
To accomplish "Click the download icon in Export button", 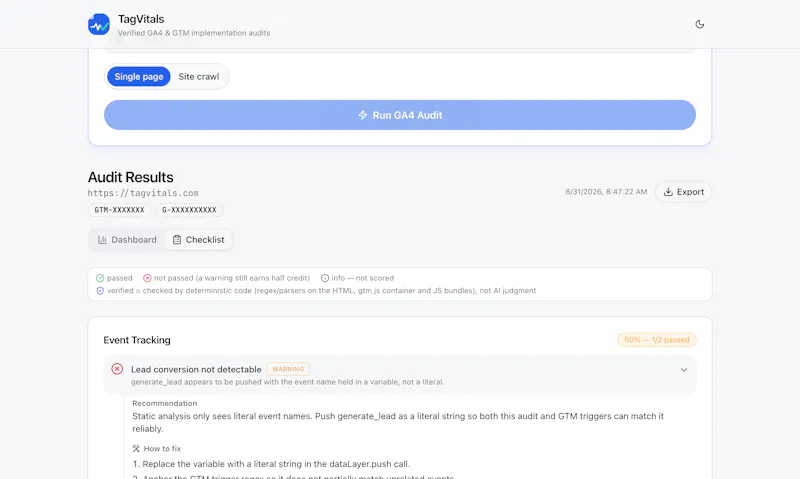I will (x=668, y=192).
